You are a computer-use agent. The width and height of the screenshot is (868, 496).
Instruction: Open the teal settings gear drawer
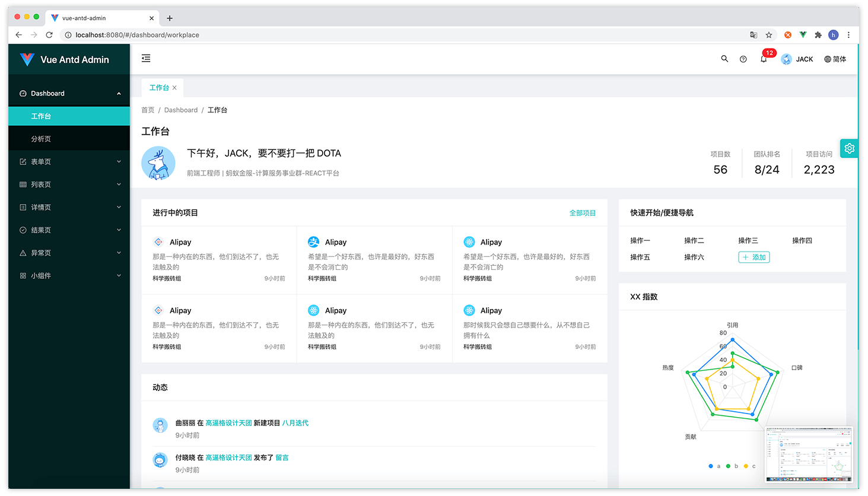[849, 148]
